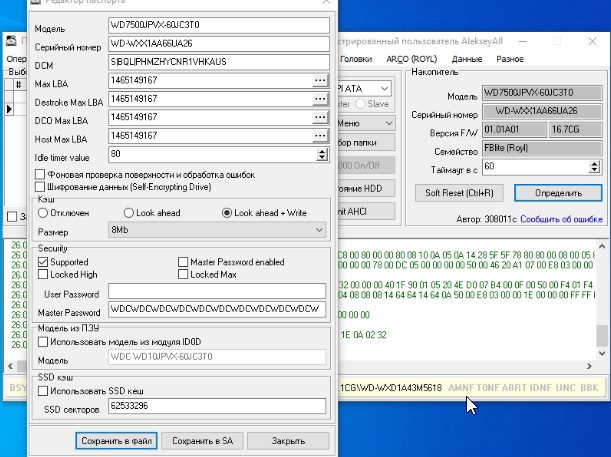The image size is (611, 457).
Task: Open Destroke Max LBA ellipsis button
Action: [x=320, y=99]
